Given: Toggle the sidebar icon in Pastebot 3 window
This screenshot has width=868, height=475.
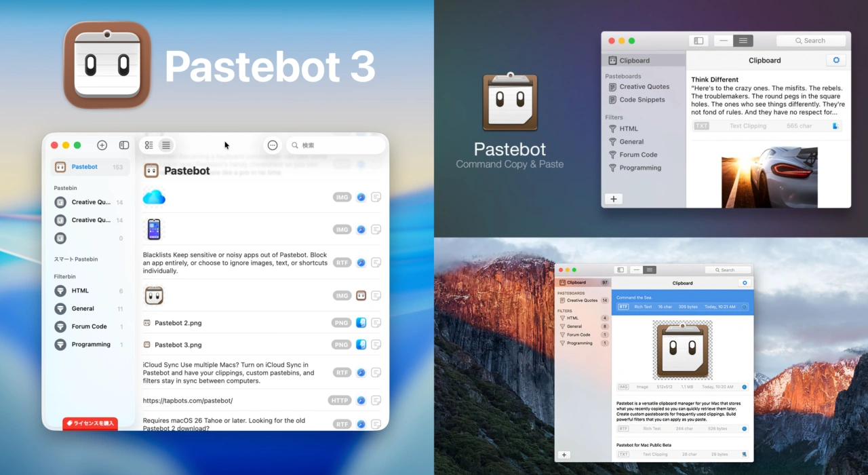Looking at the screenshot, I should click(124, 145).
